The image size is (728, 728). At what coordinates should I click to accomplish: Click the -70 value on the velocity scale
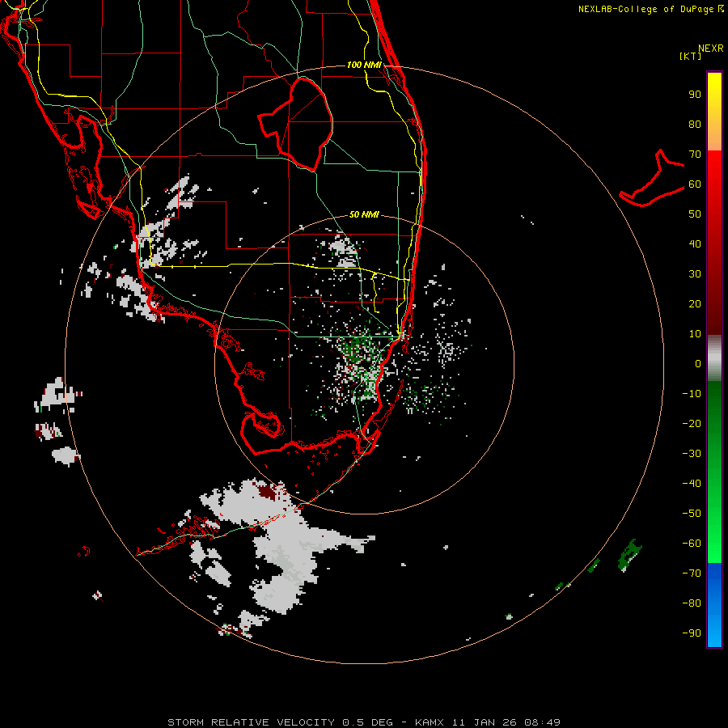point(692,574)
